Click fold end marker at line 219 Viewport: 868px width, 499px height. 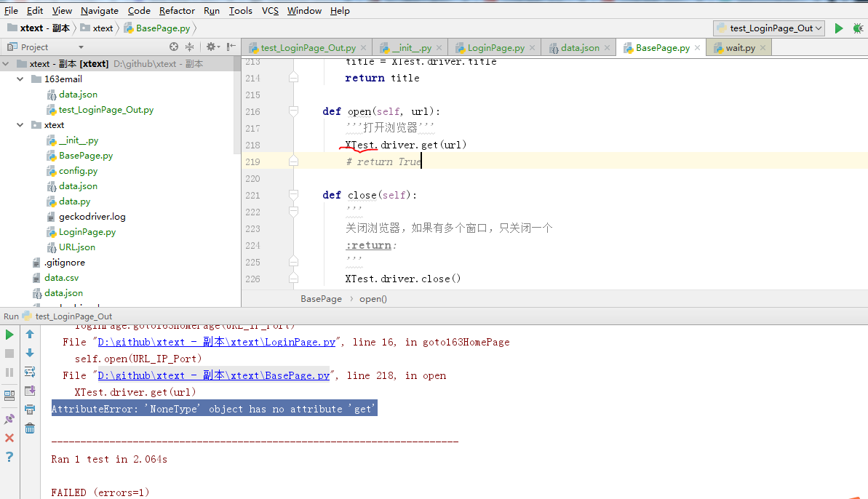click(x=293, y=161)
